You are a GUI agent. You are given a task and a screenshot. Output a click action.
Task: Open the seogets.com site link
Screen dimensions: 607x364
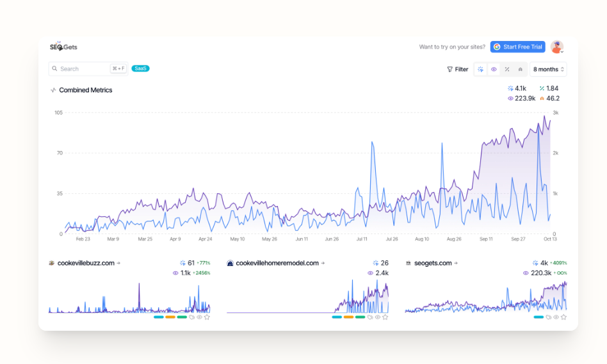pyautogui.click(x=433, y=263)
